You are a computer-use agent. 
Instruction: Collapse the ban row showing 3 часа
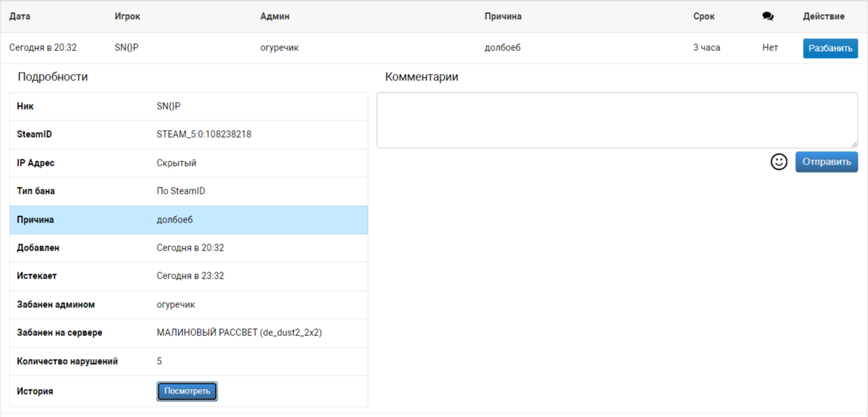click(707, 48)
